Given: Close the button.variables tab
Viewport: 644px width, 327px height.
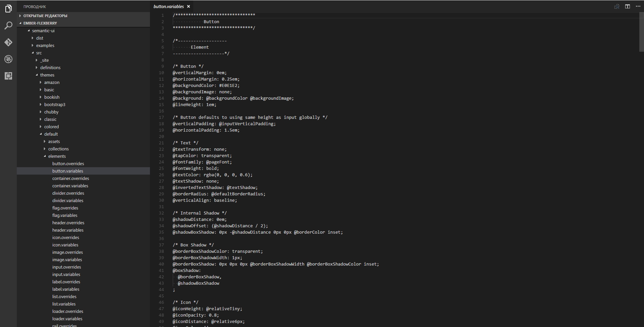Looking at the screenshot, I should pyautogui.click(x=189, y=6).
